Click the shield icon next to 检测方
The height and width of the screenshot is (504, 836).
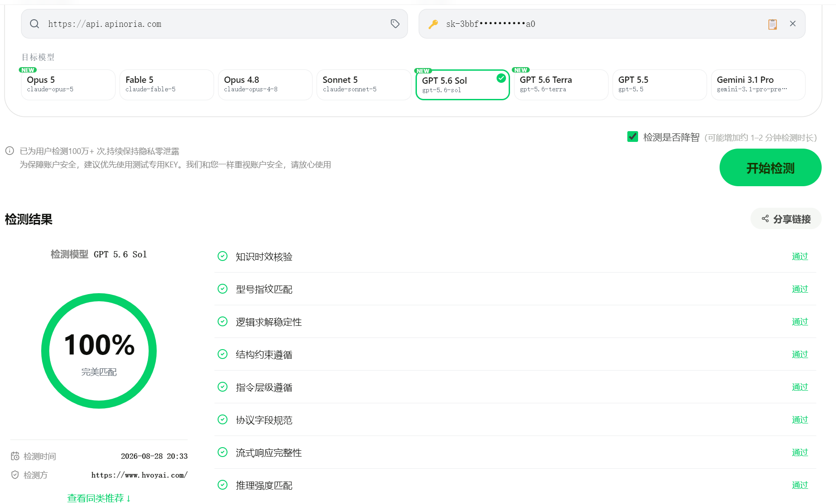point(15,475)
